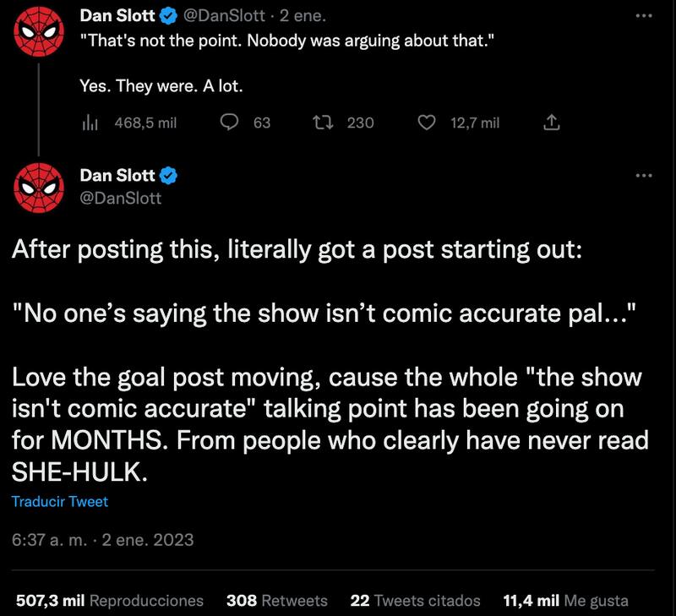
Task: Click the @DanSlott handle under main tweet
Action: pyautogui.click(x=120, y=198)
